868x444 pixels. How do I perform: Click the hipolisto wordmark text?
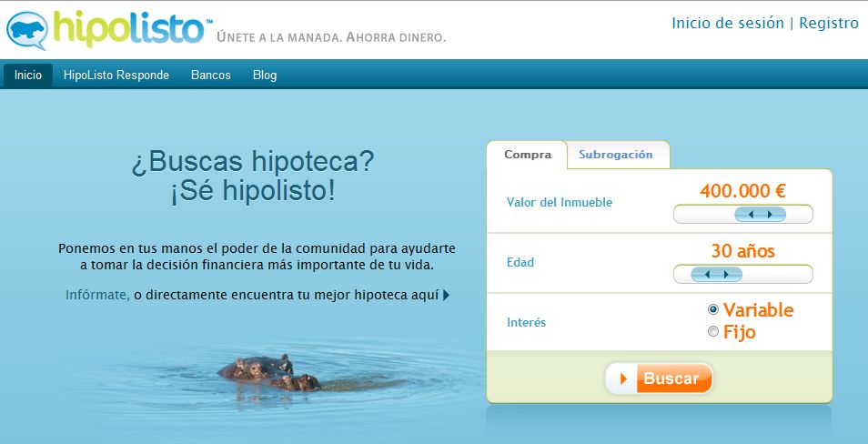pos(128,27)
